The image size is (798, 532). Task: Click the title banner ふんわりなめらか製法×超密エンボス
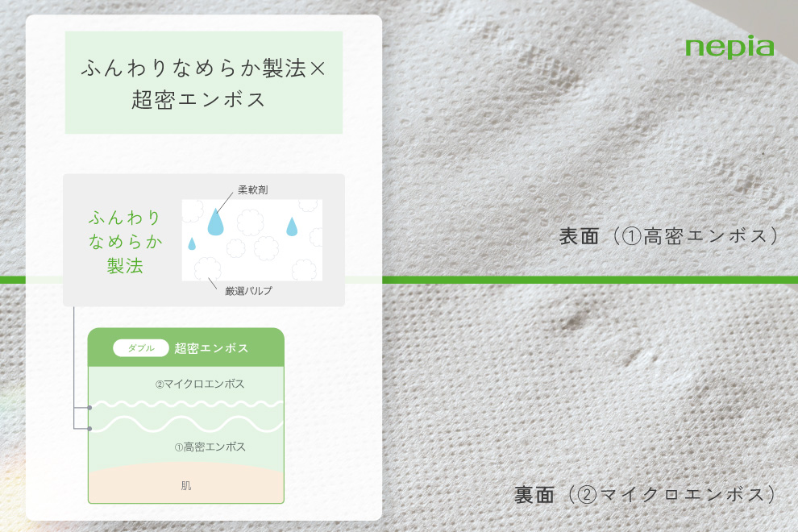coord(203,83)
